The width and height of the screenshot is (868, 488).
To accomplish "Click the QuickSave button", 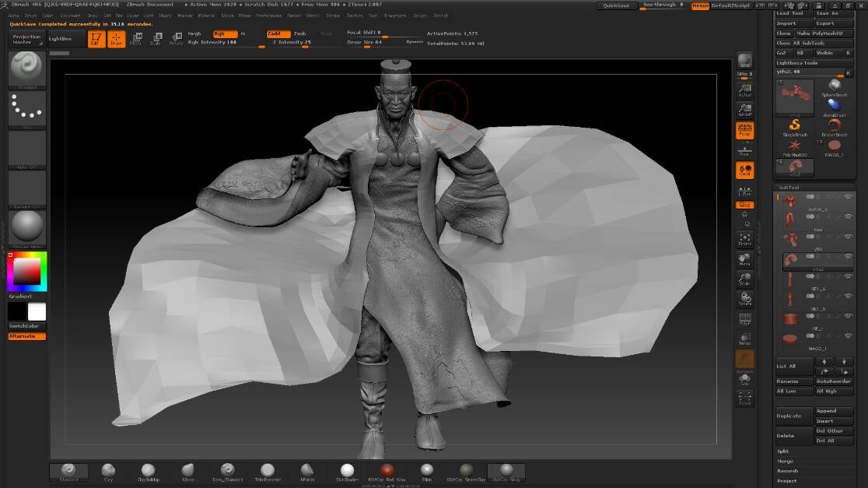I will (x=617, y=5).
